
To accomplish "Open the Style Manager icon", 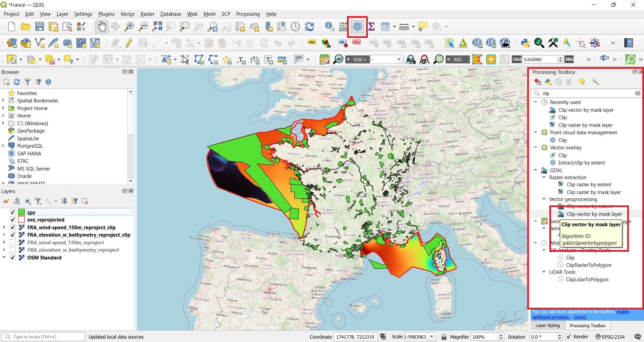I will tap(81, 27).
